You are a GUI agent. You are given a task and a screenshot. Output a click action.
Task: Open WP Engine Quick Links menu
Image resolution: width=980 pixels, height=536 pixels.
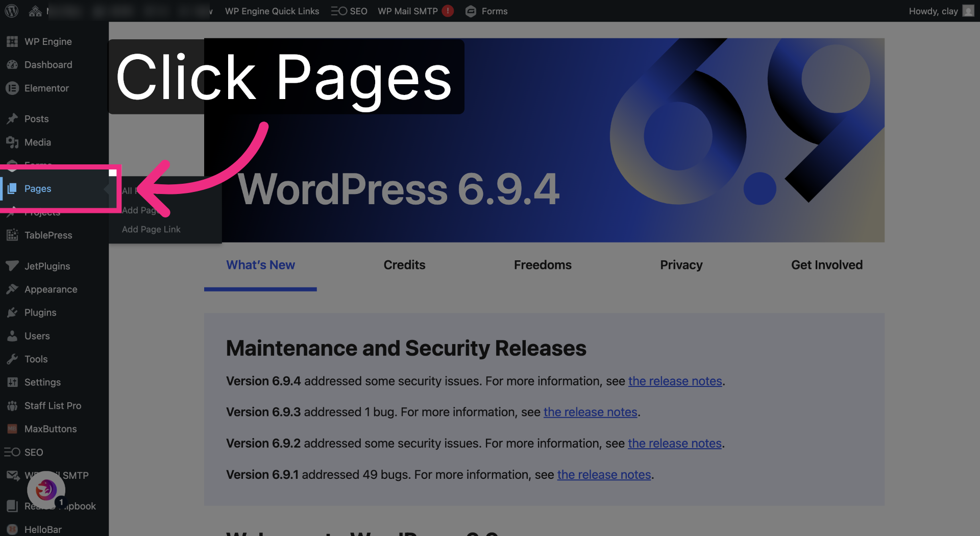click(272, 11)
